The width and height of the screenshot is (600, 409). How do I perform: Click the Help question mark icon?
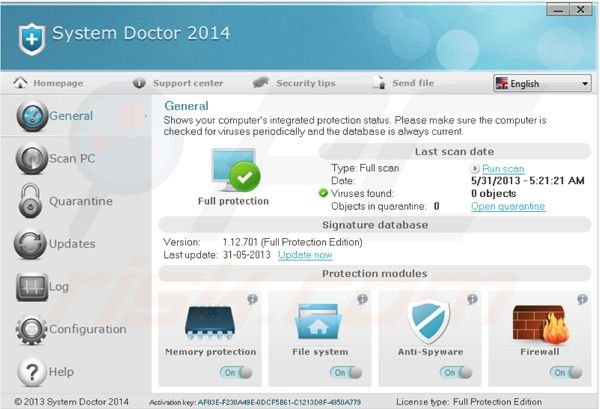click(x=32, y=372)
